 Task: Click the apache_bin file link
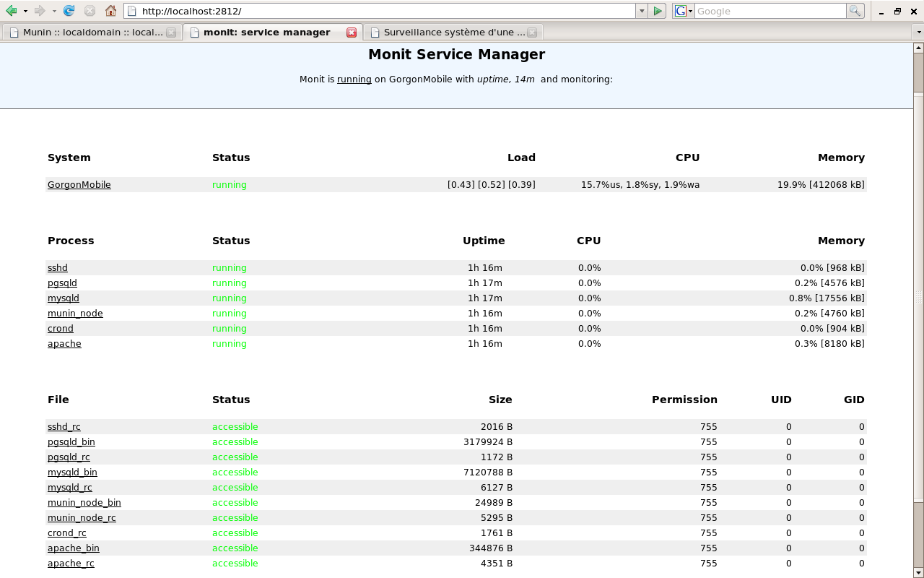pyautogui.click(x=74, y=548)
